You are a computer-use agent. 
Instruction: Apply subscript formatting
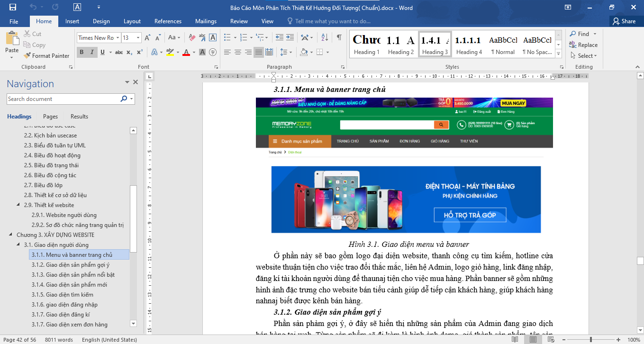129,52
